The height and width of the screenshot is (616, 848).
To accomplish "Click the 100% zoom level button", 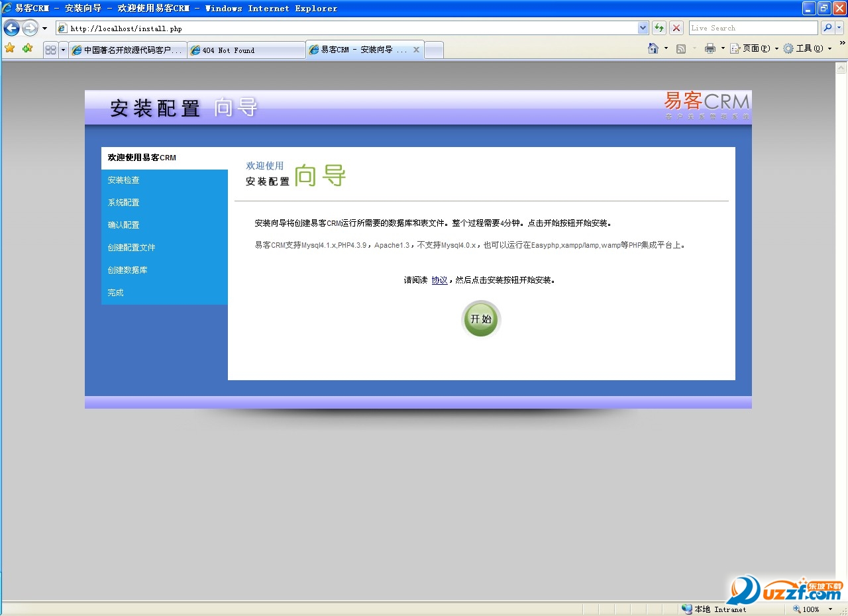I will coord(806,609).
